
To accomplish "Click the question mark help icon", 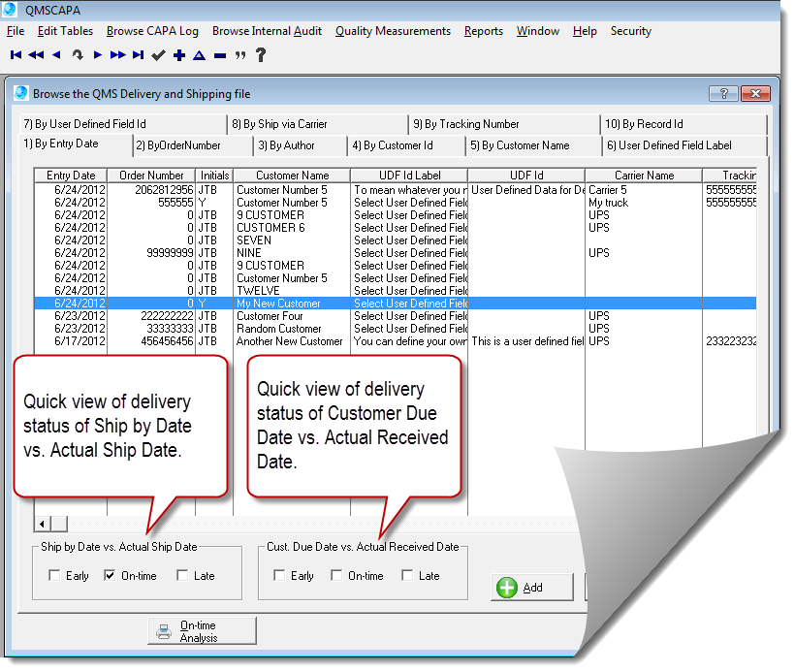I will tap(260, 55).
